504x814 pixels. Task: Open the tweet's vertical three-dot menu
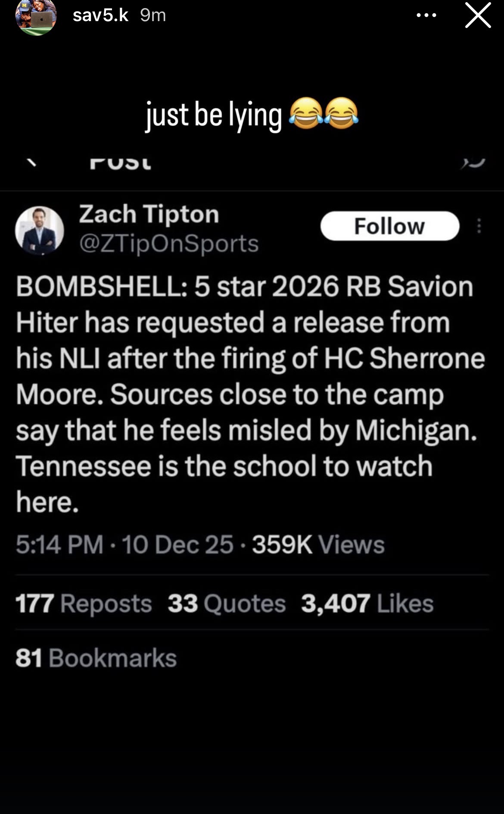479,226
